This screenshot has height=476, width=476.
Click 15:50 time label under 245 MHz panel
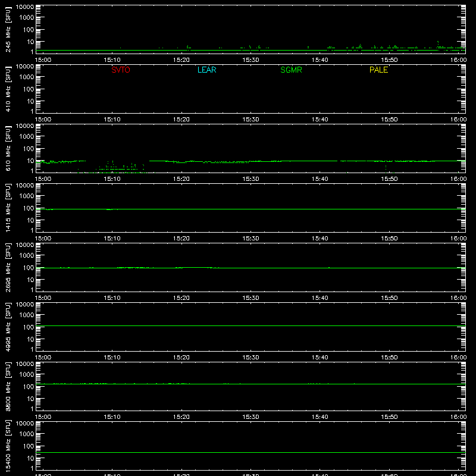tap(389, 60)
